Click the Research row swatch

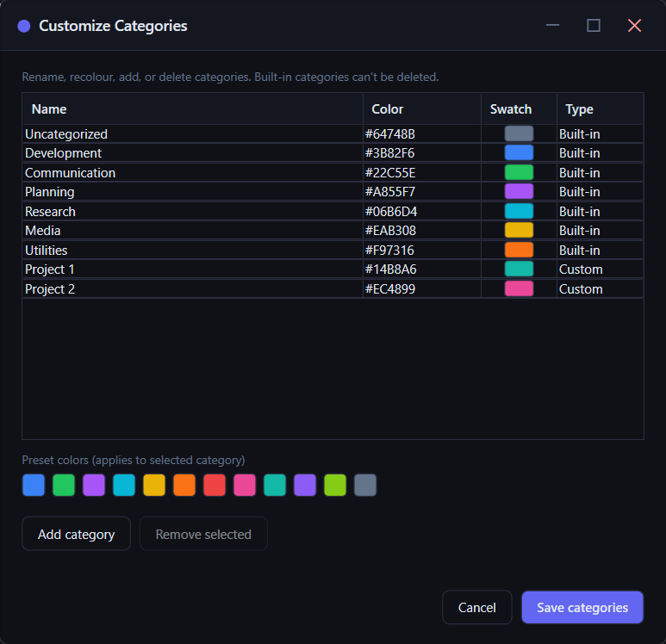coord(519,211)
